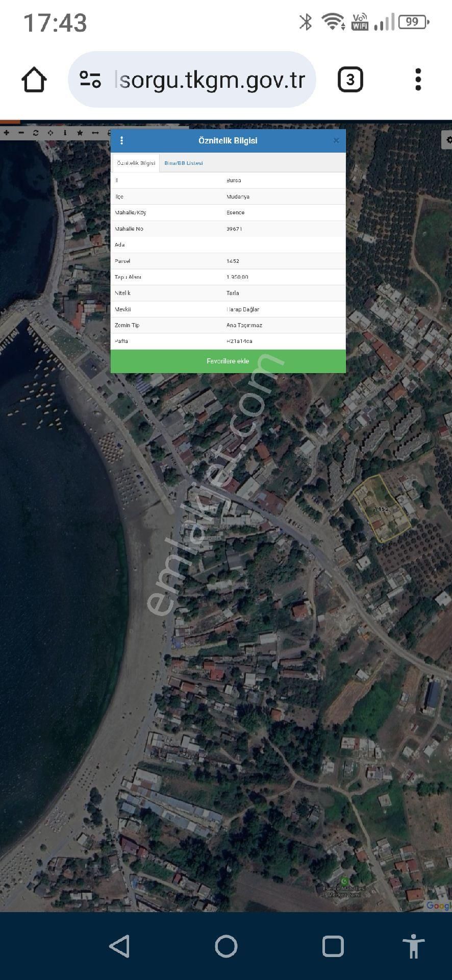Click the Favorilere ekle button
This screenshot has width=452, height=980.
(228, 361)
